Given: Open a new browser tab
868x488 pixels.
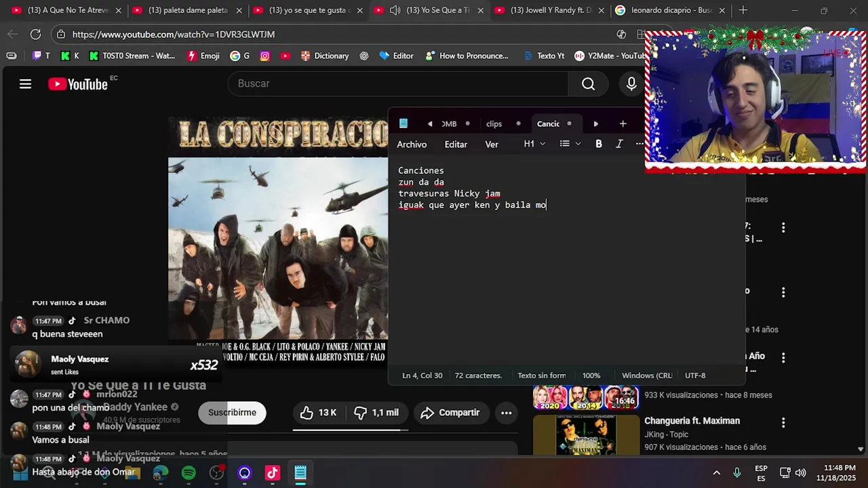Looking at the screenshot, I should click(743, 10).
